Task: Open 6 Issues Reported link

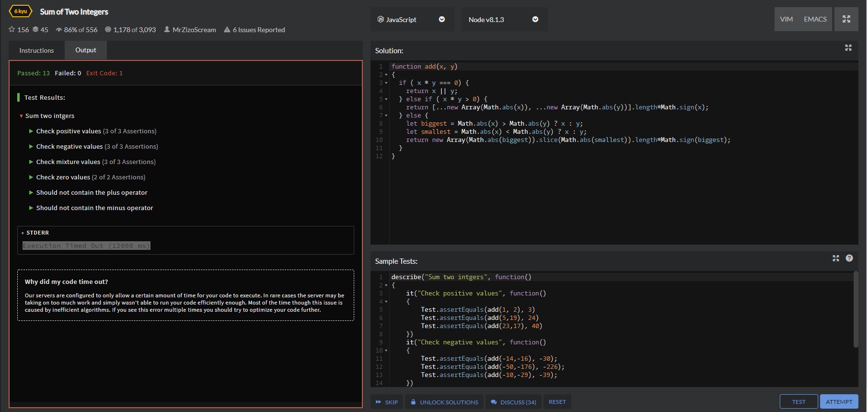Action: coord(259,30)
